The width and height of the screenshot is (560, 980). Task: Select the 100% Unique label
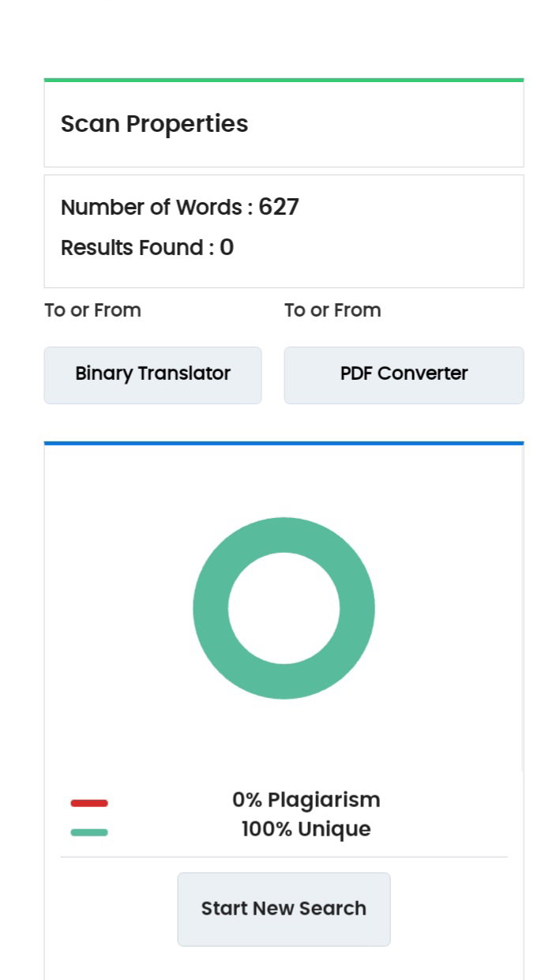(x=306, y=829)
